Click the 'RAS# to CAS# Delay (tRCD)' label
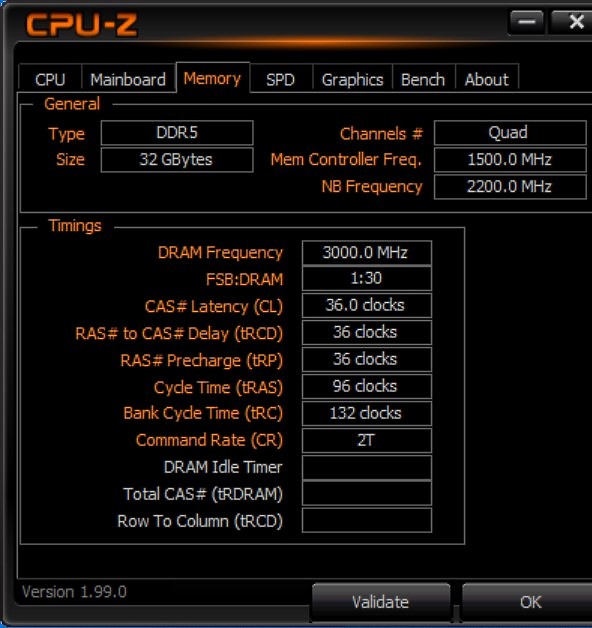The width and height of the screenshot is (592, 628). click(179, 333)
